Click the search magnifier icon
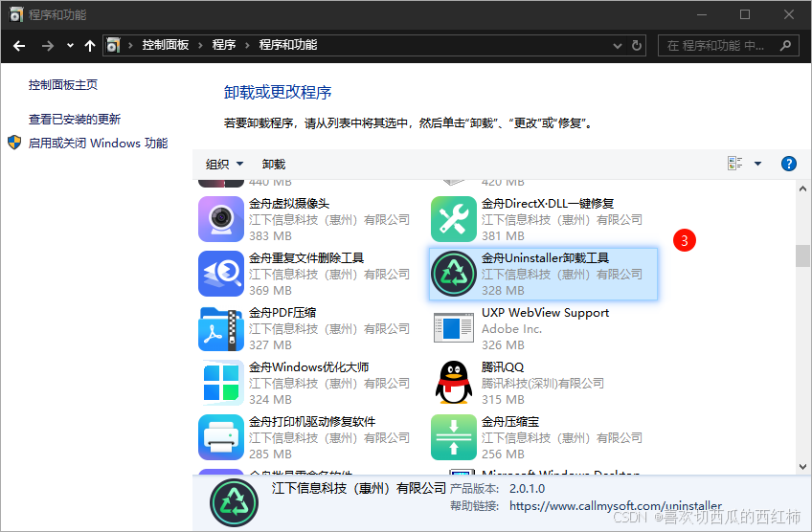Screen dimensions: 812x532 [x=785, y=46]
